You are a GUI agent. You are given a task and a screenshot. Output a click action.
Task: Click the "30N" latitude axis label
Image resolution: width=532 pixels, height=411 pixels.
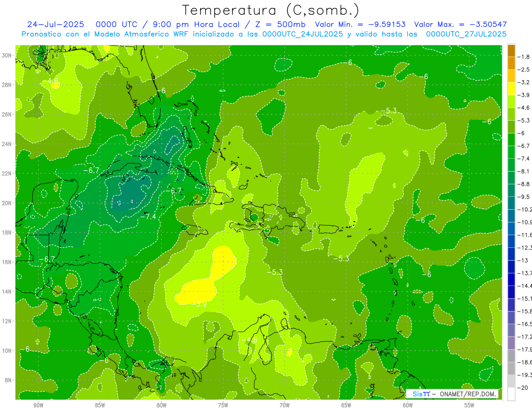(x=8, y=55)
